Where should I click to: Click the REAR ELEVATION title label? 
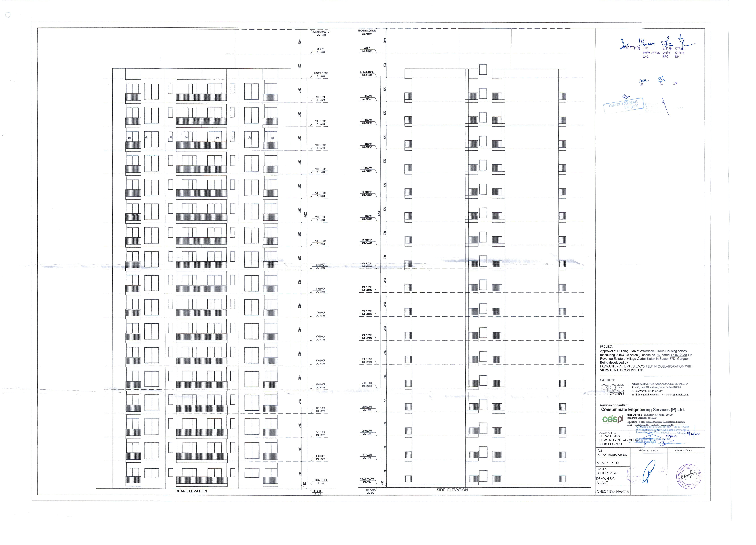pyautogui.click(x=191, y=491)
